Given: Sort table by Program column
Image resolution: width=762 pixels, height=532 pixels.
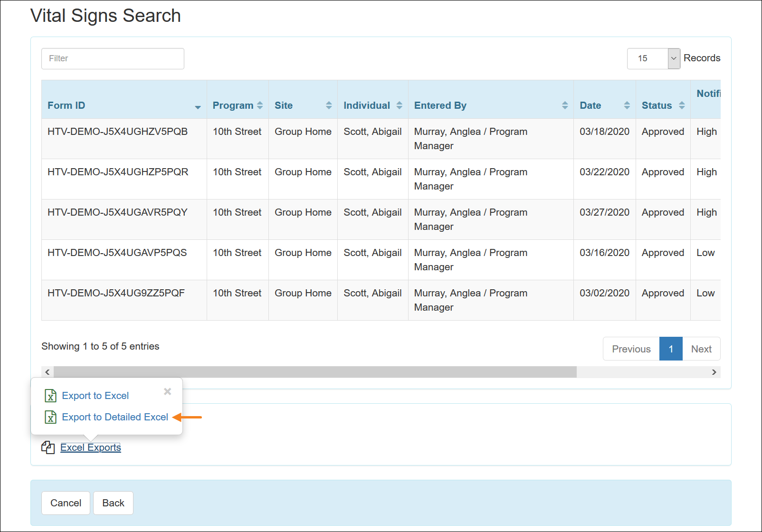Looking at the screenshot, I should (260, 105).
